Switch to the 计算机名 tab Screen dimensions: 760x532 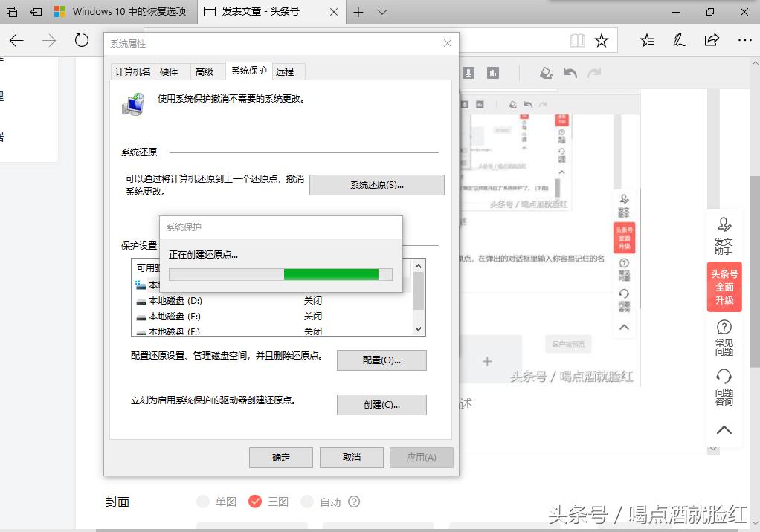[x=132, y=71]
